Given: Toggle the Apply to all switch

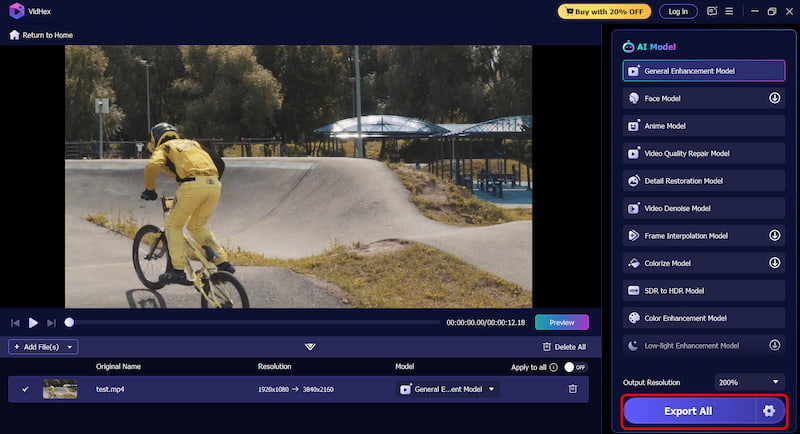Looking at the screenshot, I should [x=575, y=367].
